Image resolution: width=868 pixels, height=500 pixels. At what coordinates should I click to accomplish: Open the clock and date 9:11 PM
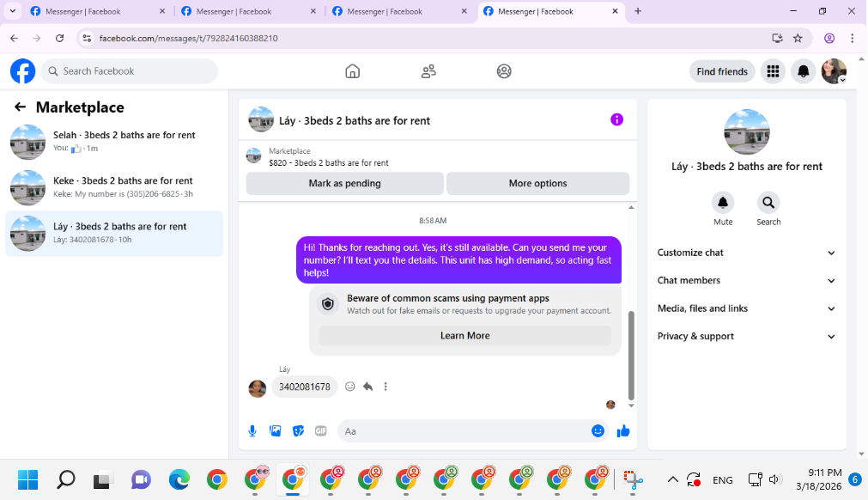click(819, 479)
